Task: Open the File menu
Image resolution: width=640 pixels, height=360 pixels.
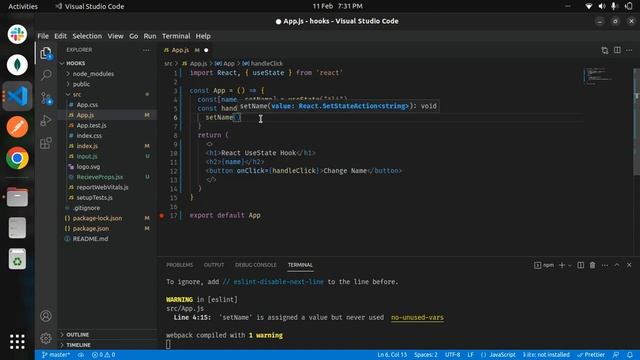Action: pyautogui.click(x=43, y=36)
